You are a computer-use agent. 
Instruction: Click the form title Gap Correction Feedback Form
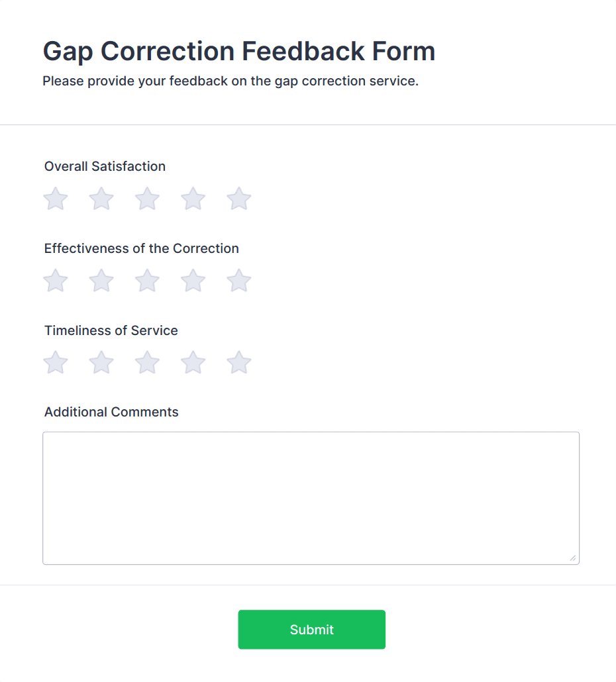coord(239,51)
